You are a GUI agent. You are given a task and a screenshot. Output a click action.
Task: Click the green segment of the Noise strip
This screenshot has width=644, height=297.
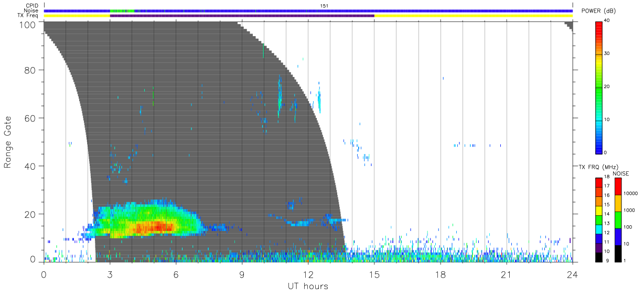tap(122, 10)
